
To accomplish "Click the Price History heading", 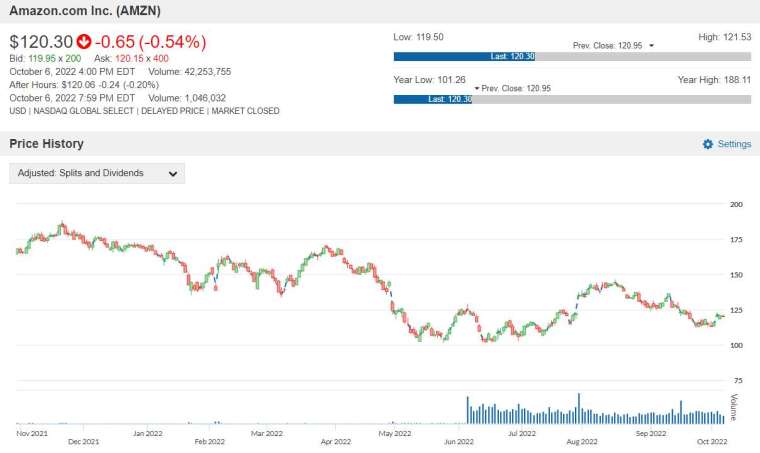I will (47, 144).
